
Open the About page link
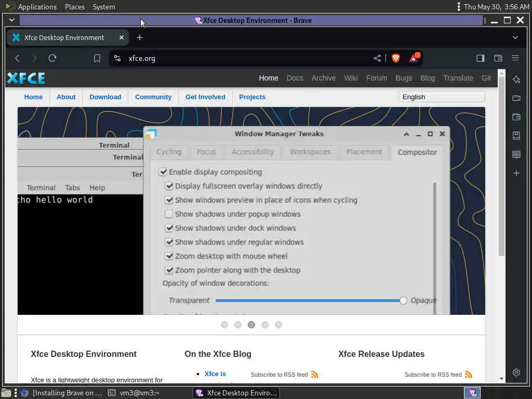[66, 97]
